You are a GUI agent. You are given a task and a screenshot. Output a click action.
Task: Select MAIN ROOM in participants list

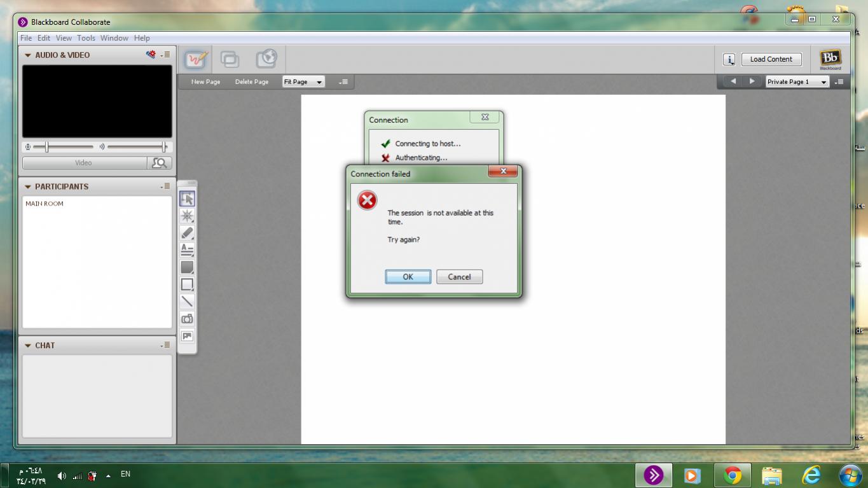pos(45,204)
